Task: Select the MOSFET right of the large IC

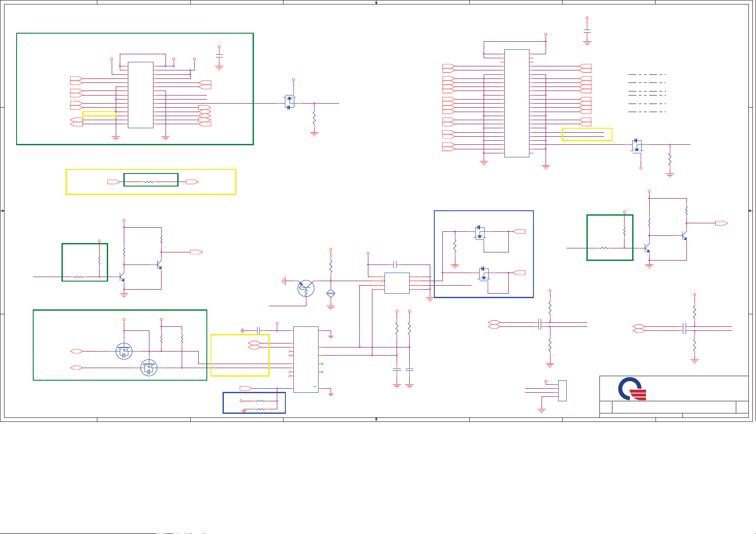Action: pyautogui.click(x=636, y=146)
